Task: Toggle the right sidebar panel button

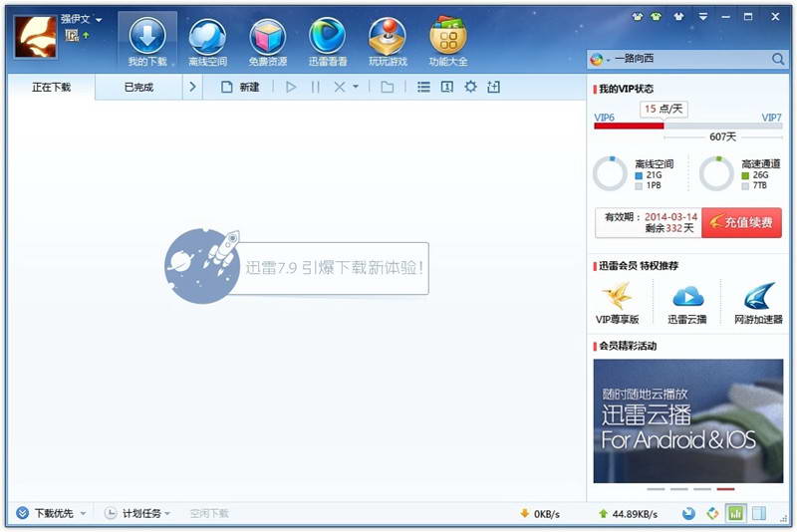Action: 759,513
